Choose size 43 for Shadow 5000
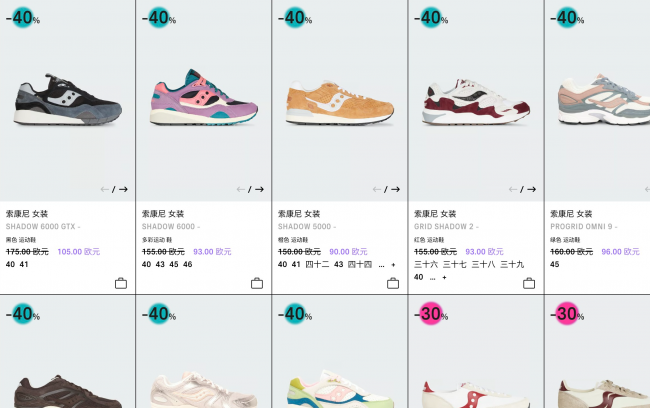 [339, 264]
